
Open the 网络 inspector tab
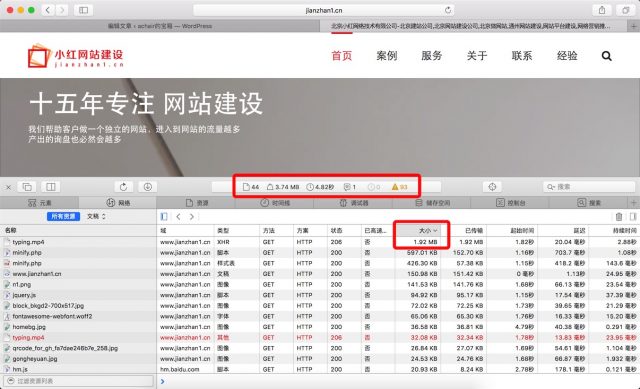[x=118, y=203]
